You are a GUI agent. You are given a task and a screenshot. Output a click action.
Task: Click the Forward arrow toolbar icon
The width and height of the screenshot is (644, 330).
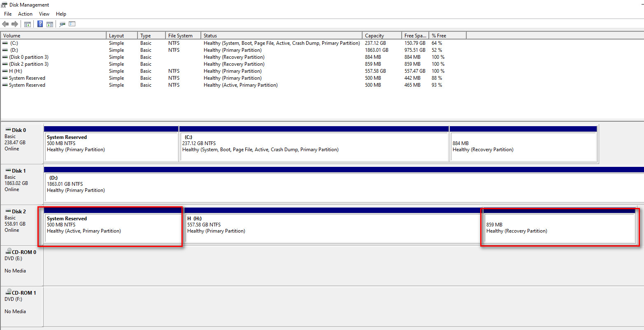coord(15,24)
